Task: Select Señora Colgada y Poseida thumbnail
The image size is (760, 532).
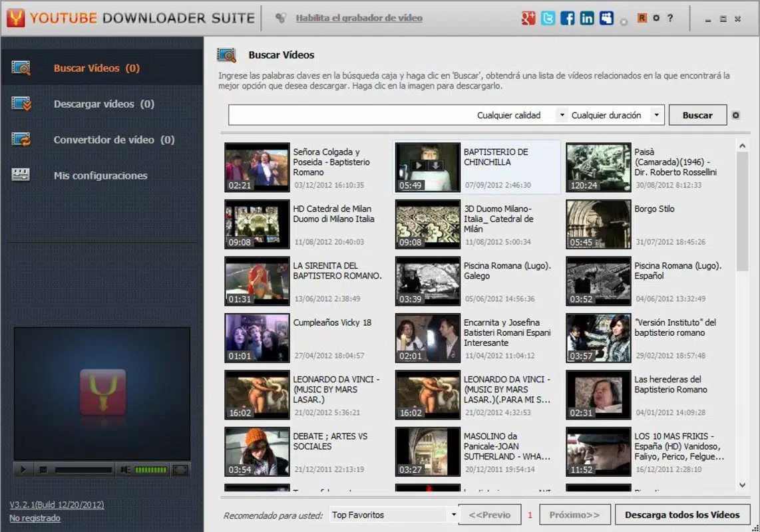Action: (257, 167)
